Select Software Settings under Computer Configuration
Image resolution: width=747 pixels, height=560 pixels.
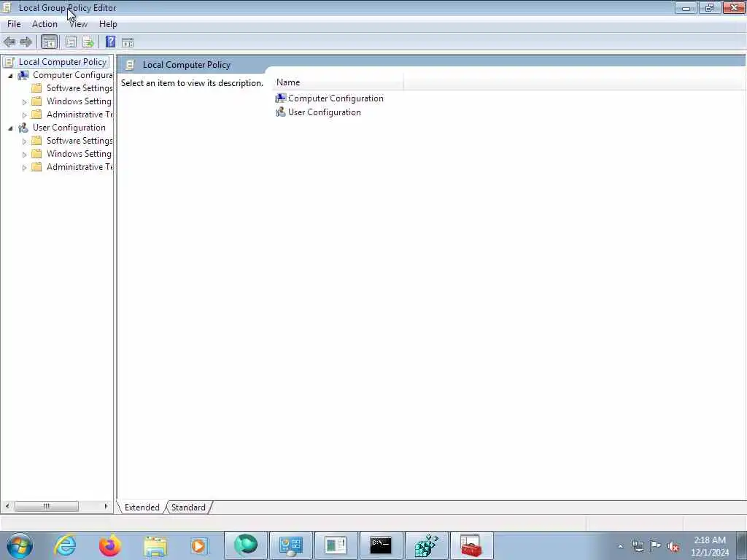click(x=80, y=88)
